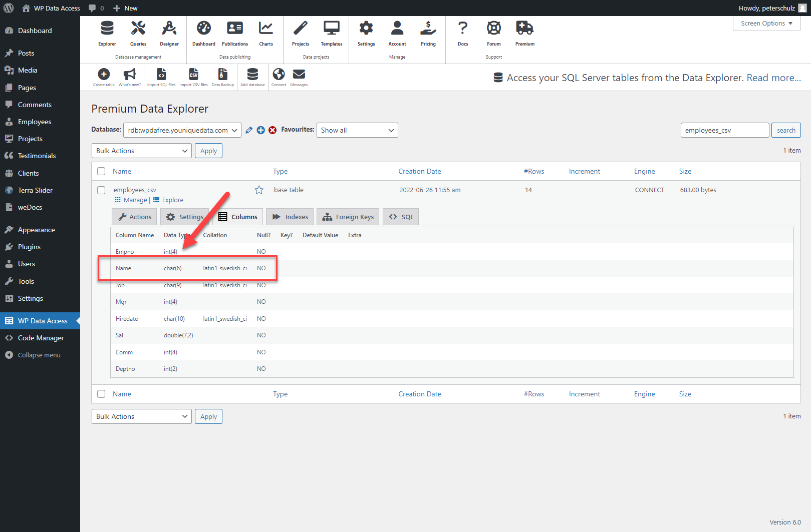The height and width of the screenshot is (532, 811).
Task: Open the Data Backup tool
Action: (x=222, y=76)
